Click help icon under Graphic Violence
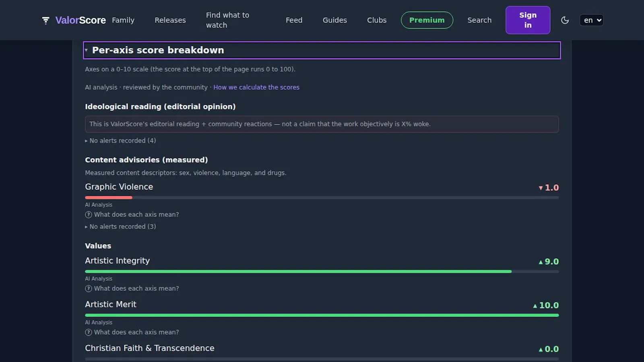644x362 pixels. pyautogui.click(x=89, y=215)
